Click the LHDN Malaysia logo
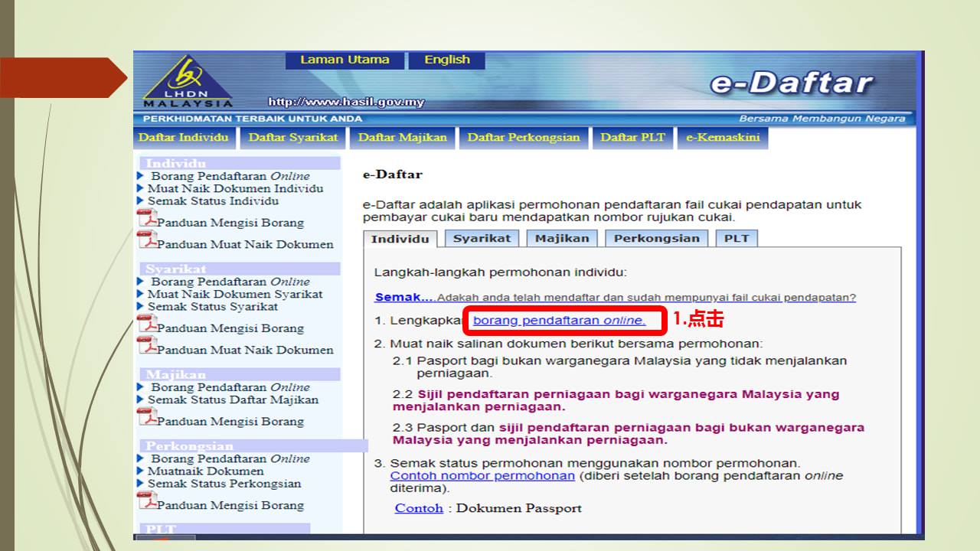Viewport: 980px width, 551px height. pos(188,81)
